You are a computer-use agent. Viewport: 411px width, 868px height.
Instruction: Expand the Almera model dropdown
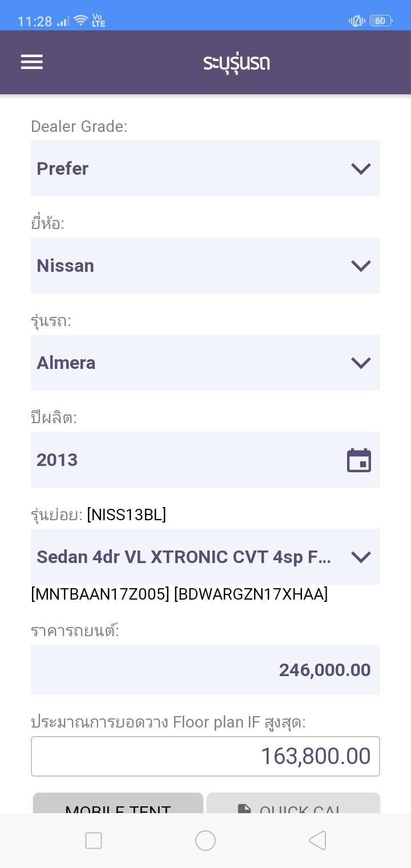click(205, 363)
